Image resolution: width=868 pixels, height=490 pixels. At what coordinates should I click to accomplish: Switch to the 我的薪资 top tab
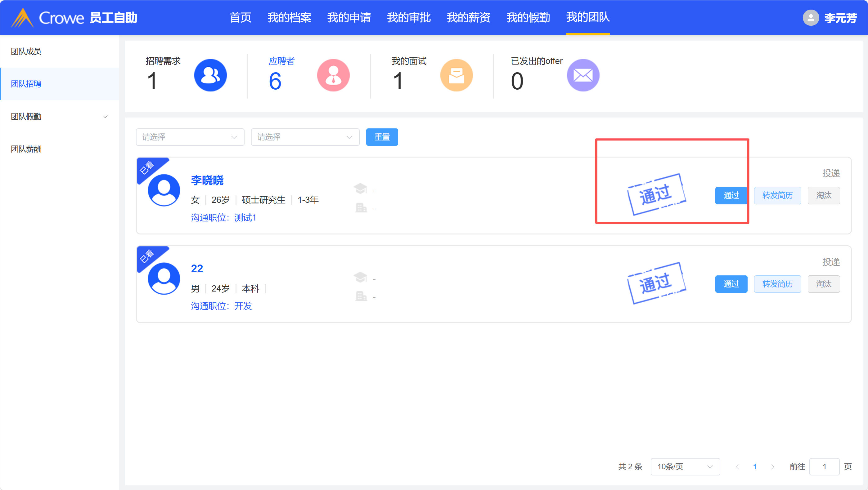(468, 17)
